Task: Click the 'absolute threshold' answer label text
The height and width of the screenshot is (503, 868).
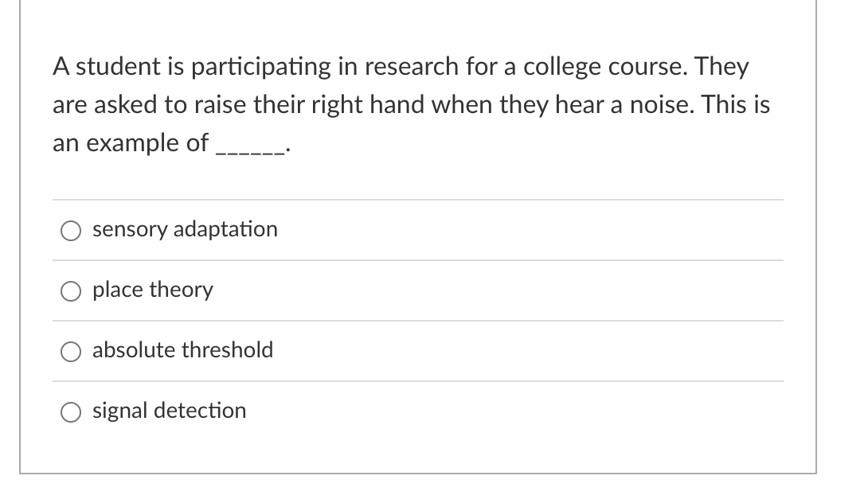Action: [x=182, y=349]
